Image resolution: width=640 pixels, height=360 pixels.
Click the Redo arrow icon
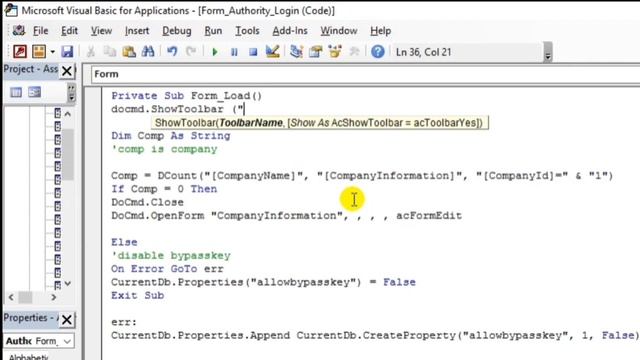pos(191,52)
